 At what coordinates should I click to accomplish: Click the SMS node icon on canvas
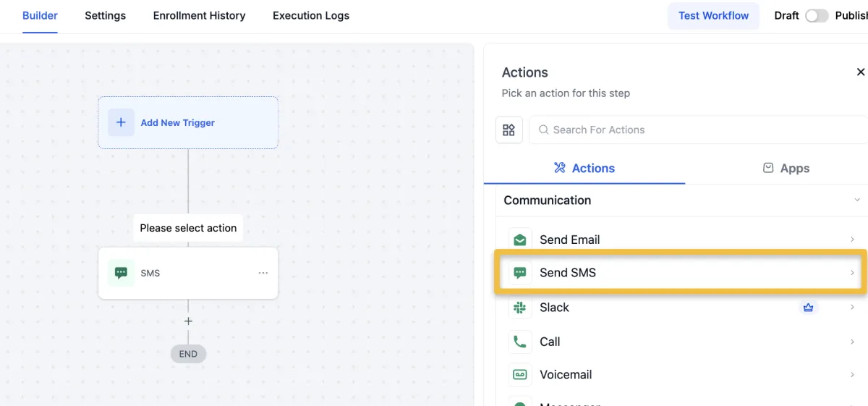(x=122, y=273)
